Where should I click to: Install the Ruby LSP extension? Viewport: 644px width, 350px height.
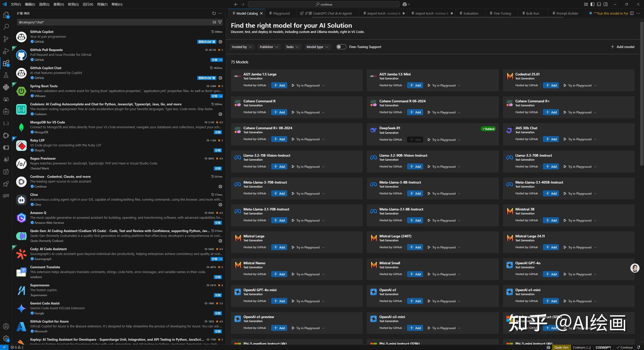[217, 150]
